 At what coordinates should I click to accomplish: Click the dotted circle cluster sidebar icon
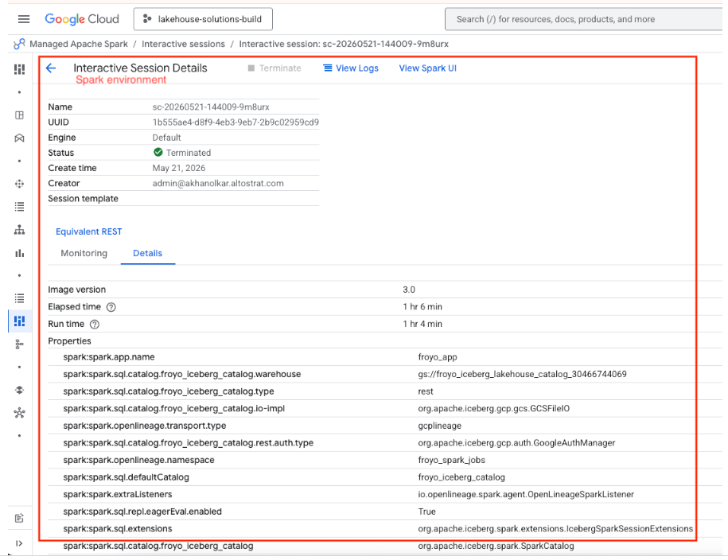point(20,184)
